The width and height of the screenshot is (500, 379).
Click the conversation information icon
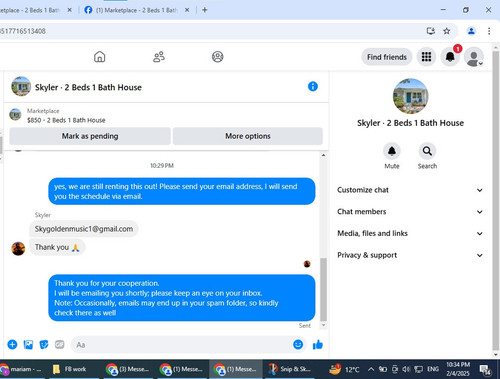click(x=313, y=87)
